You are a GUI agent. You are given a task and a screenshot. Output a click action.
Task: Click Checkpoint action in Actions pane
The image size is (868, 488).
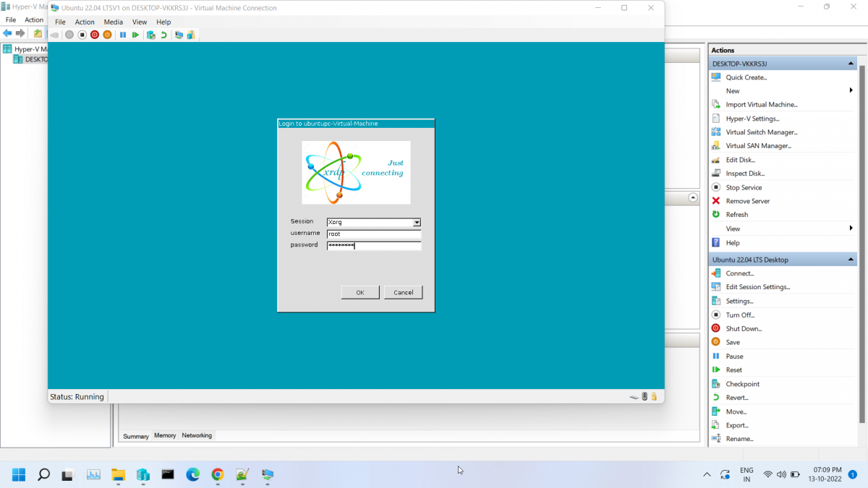[742, 384]
